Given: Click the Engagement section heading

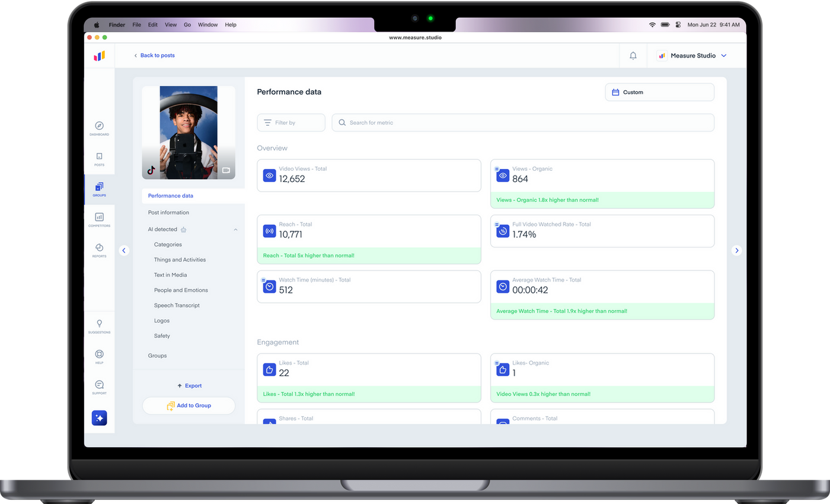Looking at the screenshot, I should click(x=278, y=342).
